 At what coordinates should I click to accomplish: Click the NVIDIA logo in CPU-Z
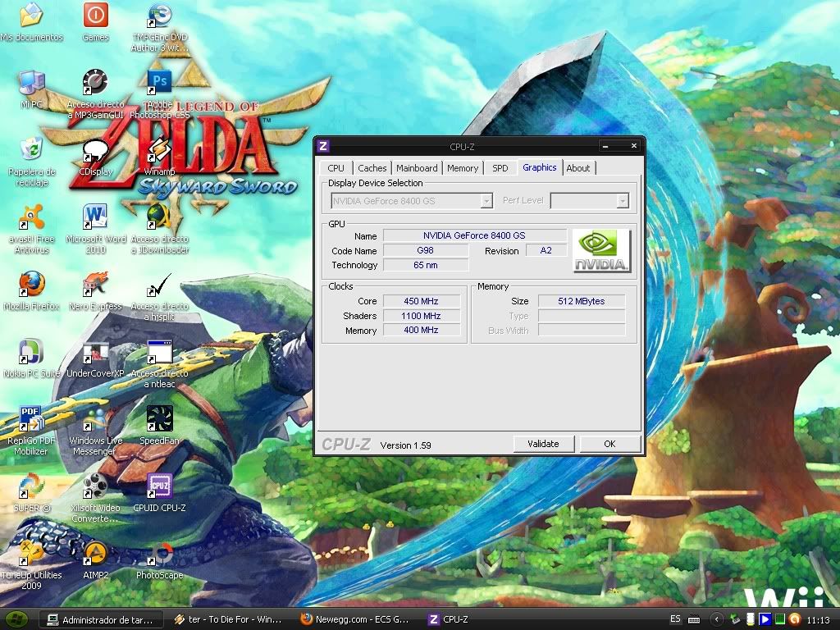pyautogui.click(x=601, y=251)
